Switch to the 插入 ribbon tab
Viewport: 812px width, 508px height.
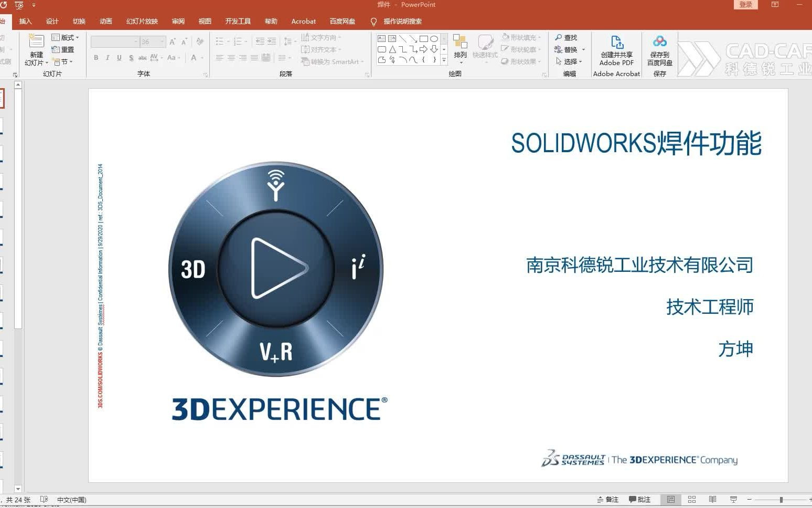click(x=25, y=22)
